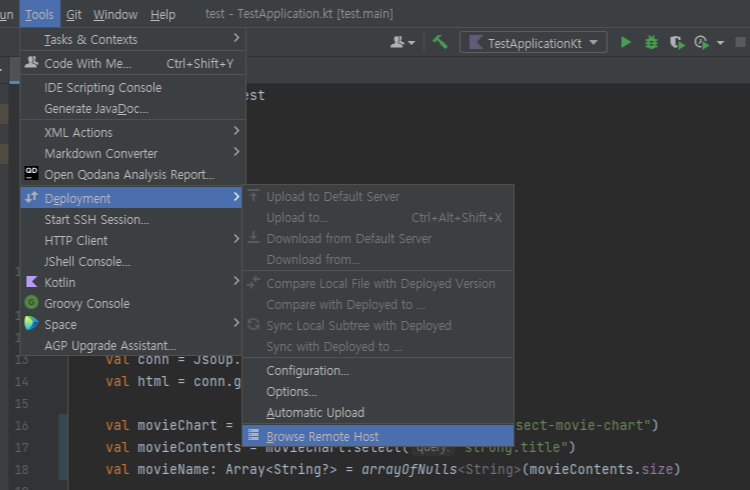
Task: Run TestApplicationKt with green play button
Action: [x=625, y=43]
